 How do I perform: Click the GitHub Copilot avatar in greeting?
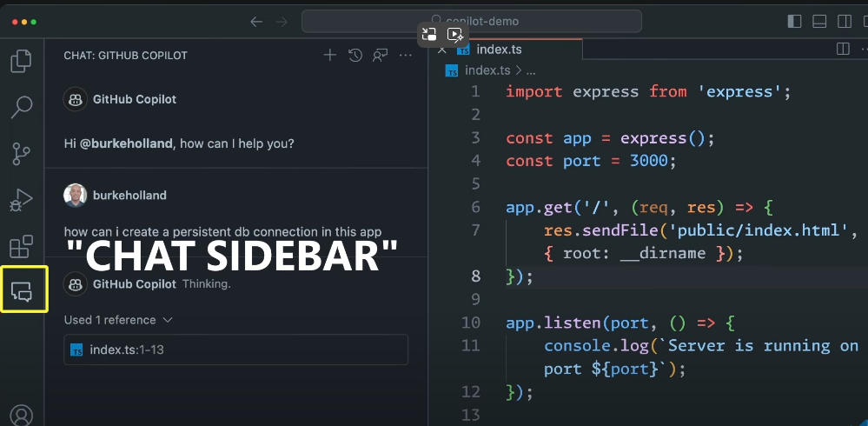click(76, 100)
